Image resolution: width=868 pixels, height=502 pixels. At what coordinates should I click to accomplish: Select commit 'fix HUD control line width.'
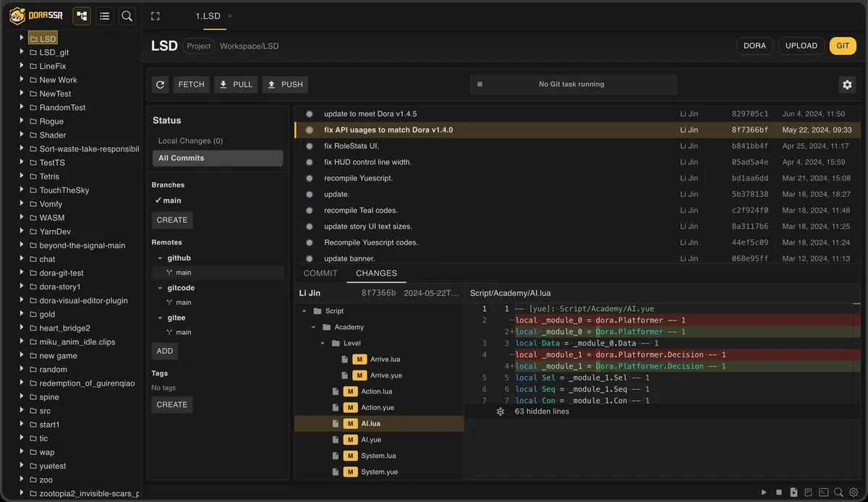coord(578,162)
